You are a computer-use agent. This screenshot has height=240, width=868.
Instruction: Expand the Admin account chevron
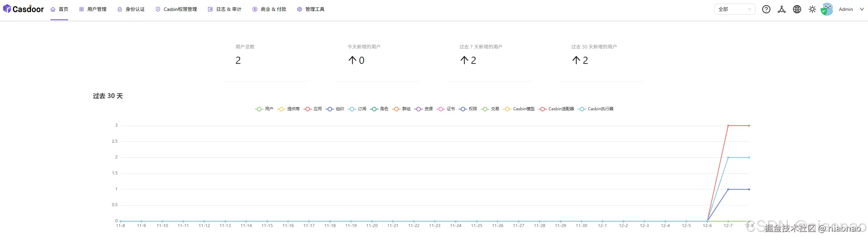coord(862,9)
